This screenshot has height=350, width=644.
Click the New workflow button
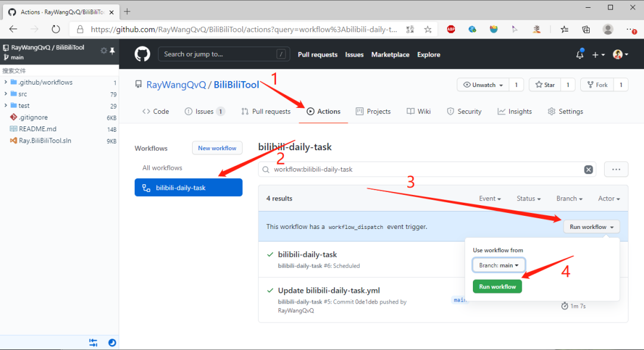tap(217, 148)
